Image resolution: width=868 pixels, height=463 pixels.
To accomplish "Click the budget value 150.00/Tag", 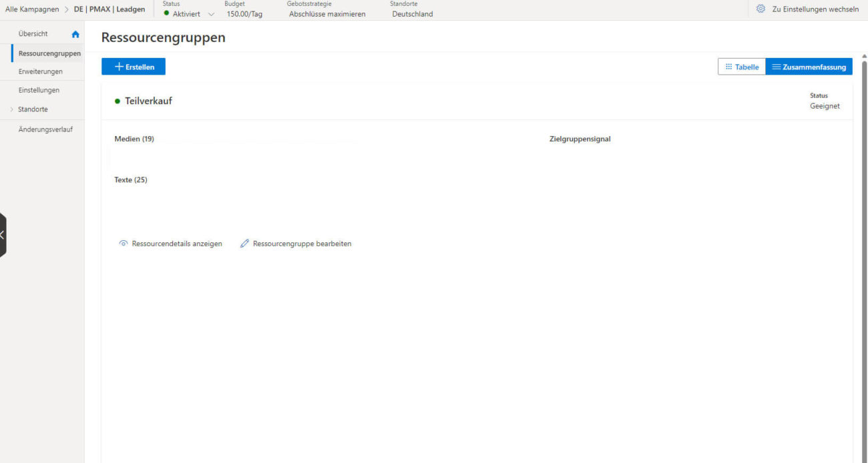I will (x=244, y=14).
